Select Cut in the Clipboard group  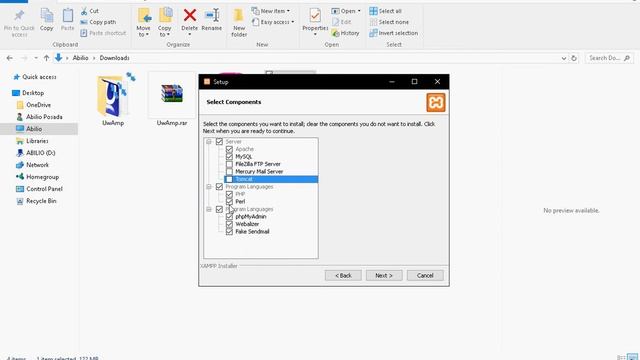[90, 11]
